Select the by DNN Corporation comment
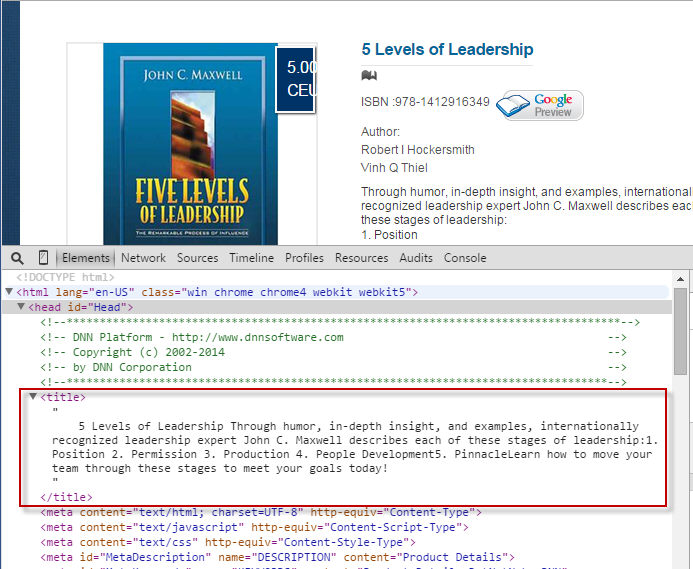The width and height of the screenshot is (693, 569). point(333,367)
